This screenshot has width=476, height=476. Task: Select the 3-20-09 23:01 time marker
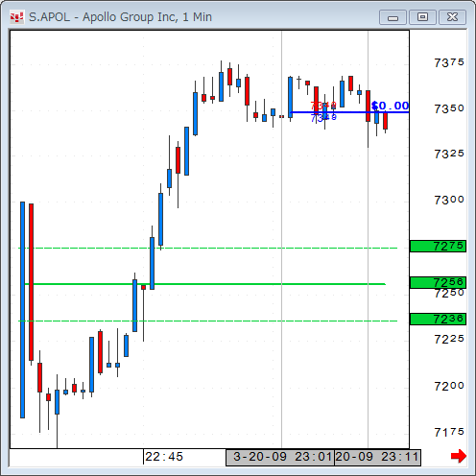tap(280, 458)
